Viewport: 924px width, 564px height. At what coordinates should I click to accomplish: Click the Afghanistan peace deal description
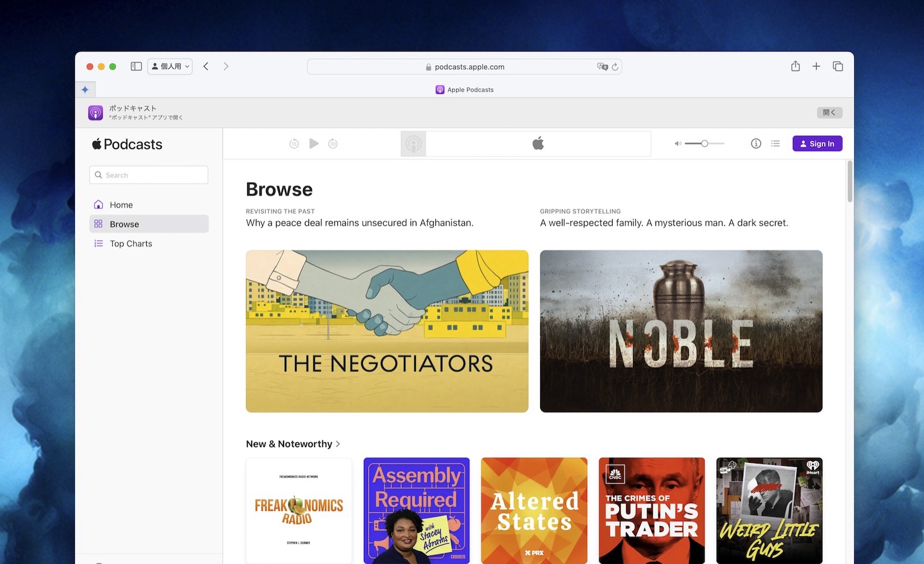coord(360,223)
